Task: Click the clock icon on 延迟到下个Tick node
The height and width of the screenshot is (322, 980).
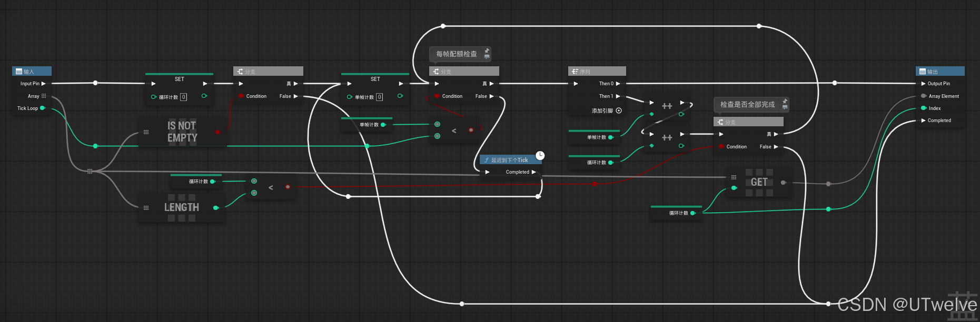Action: (x=540, y=156)
